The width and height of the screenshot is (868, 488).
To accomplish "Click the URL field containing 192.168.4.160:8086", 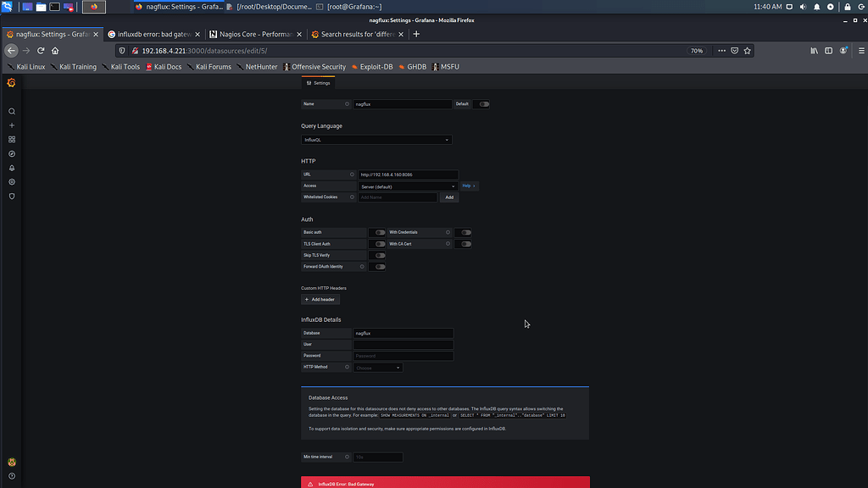I will click(408, 175).
